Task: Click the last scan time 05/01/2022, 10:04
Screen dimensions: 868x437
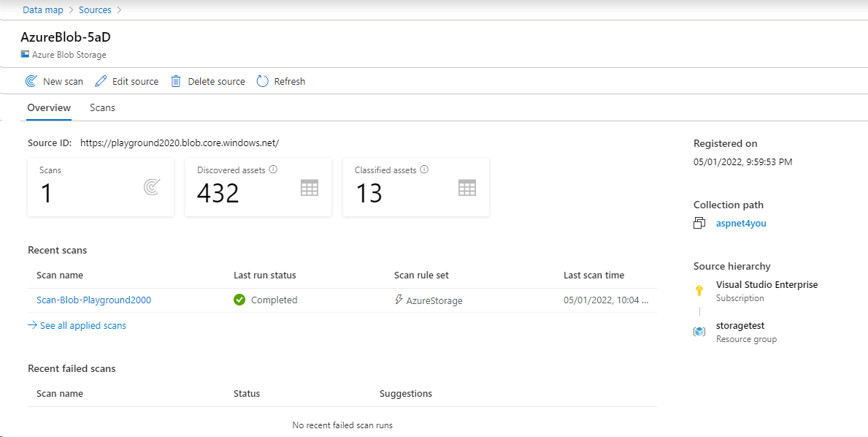Action: tap(605, 300)
